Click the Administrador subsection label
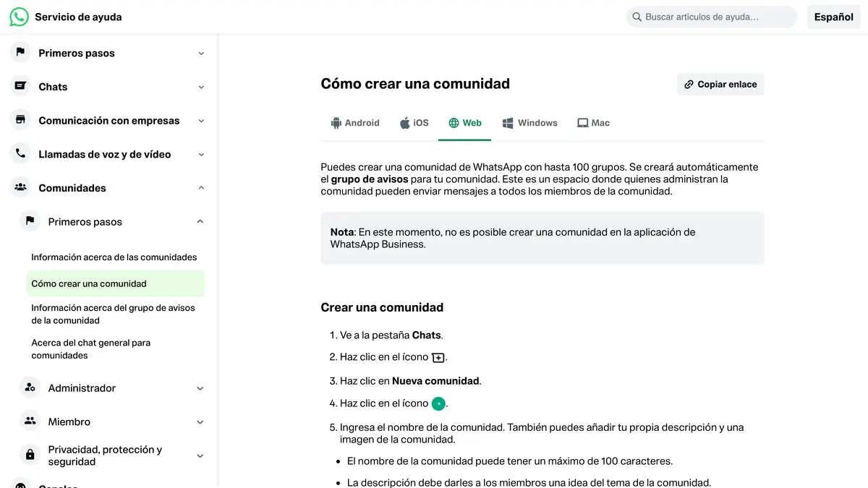The image size is (868, 488). click(82, 388)
